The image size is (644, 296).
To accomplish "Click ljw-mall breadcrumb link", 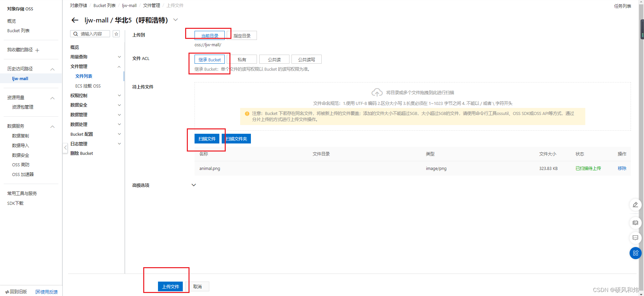I will point(129,5).
